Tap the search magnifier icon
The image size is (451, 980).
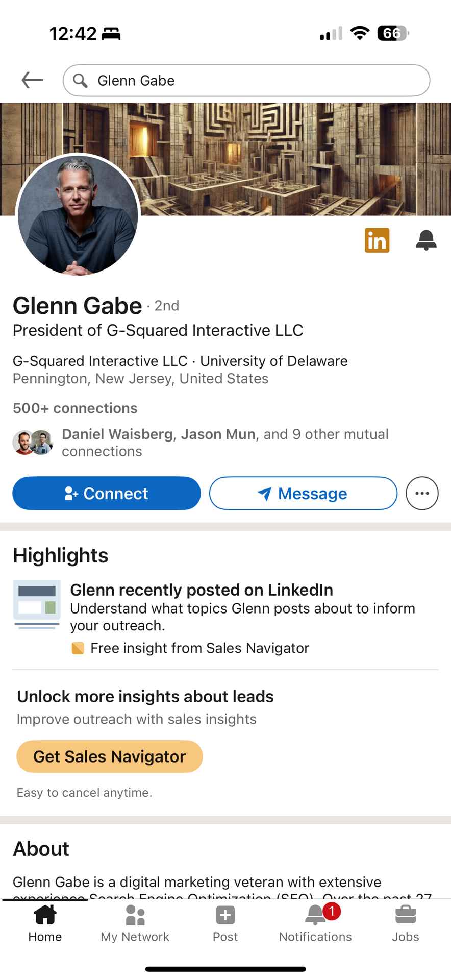coord(80,80)
